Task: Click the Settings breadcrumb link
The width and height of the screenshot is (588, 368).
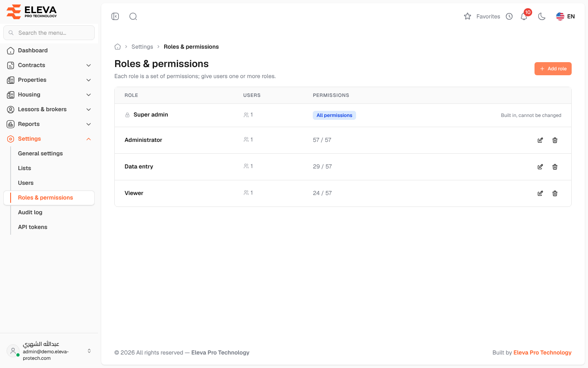Action: pyautogui.click(x=142, y=47)
